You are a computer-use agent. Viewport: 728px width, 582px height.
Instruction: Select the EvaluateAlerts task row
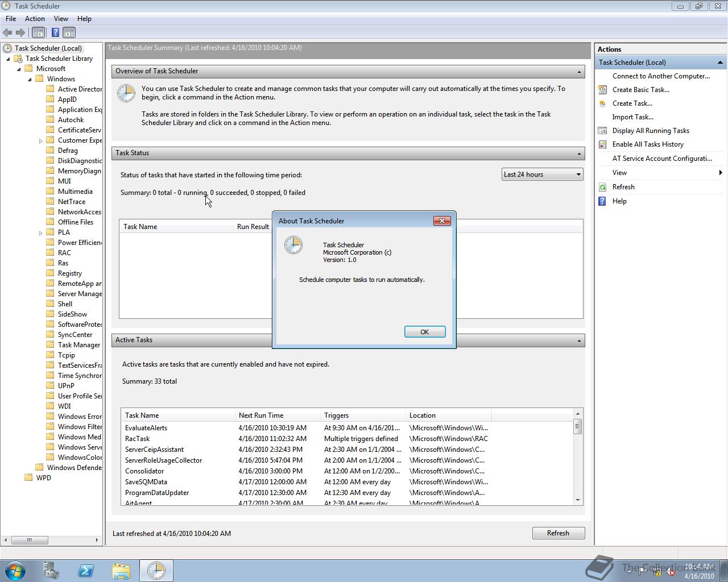[347, 428]
